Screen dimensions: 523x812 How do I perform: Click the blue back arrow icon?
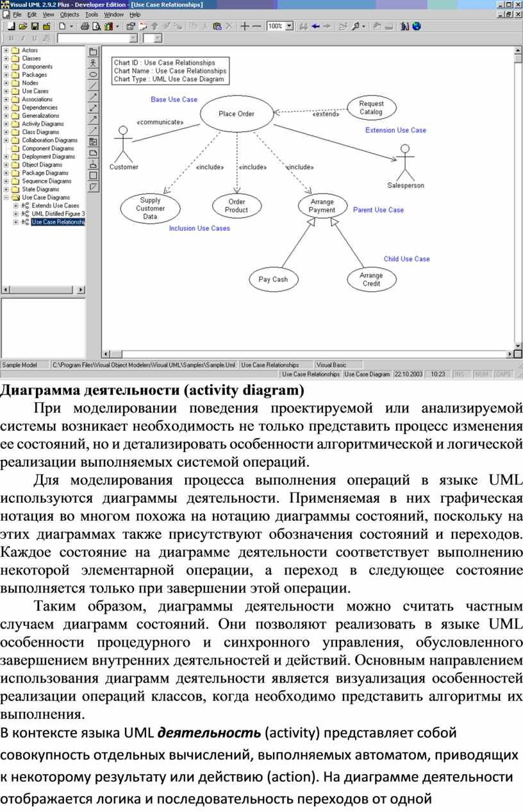(315, 27)
